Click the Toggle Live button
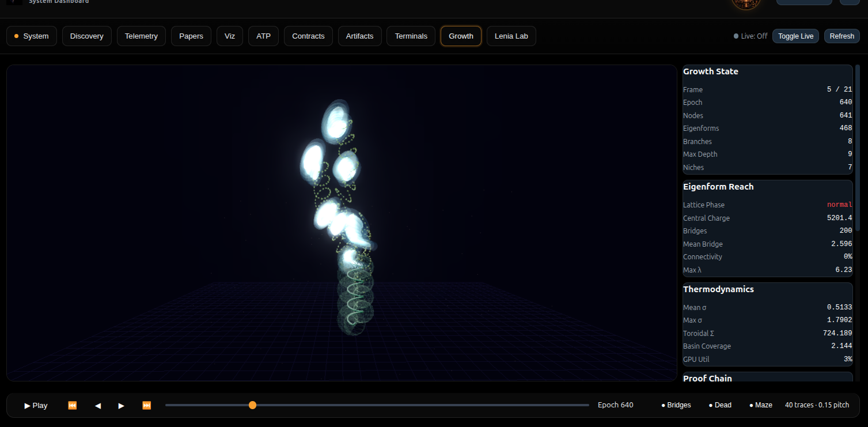The height and width of the screenshot is (427, 868). point(795,36)
